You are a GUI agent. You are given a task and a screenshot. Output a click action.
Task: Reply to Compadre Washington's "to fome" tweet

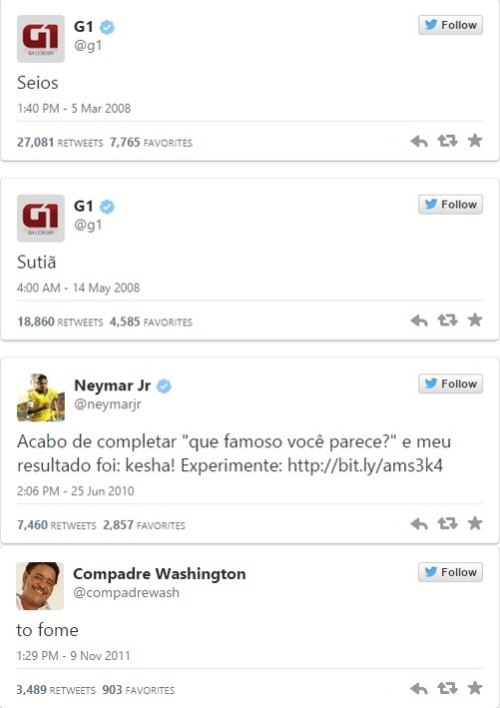pyautogui.click(x=419, y=689)
